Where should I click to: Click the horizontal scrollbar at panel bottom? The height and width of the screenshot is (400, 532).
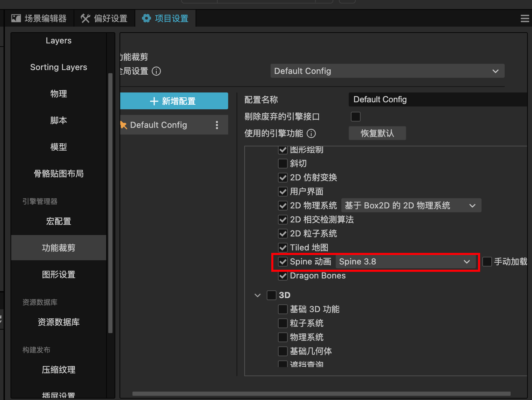321,394
